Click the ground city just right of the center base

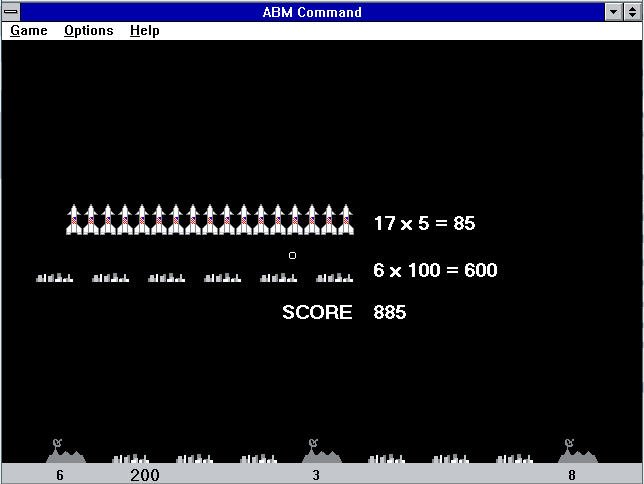[386, 459]
